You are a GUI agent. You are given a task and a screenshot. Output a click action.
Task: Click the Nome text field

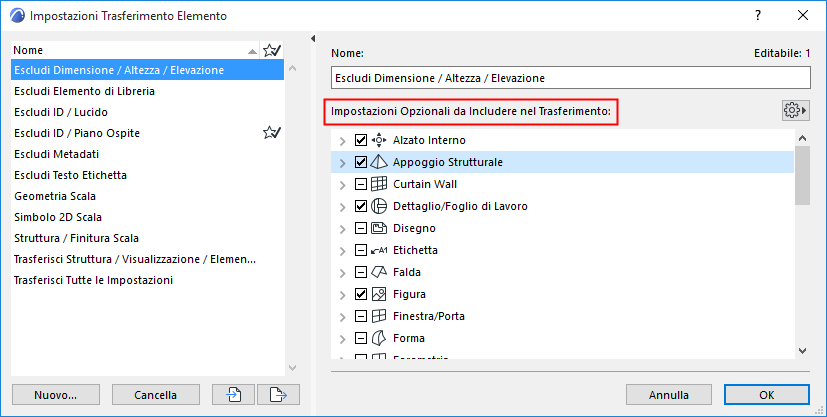(570, 78)
